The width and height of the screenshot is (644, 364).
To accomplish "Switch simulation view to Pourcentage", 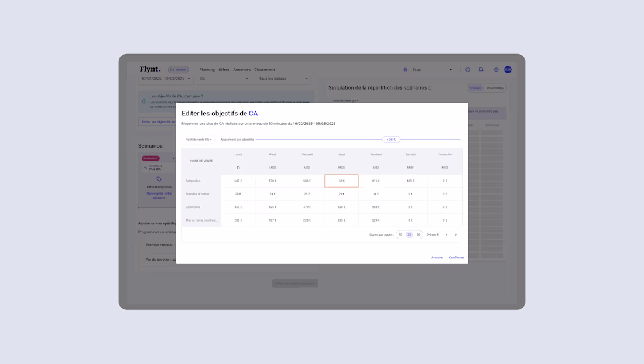I will tap(495, 87).
